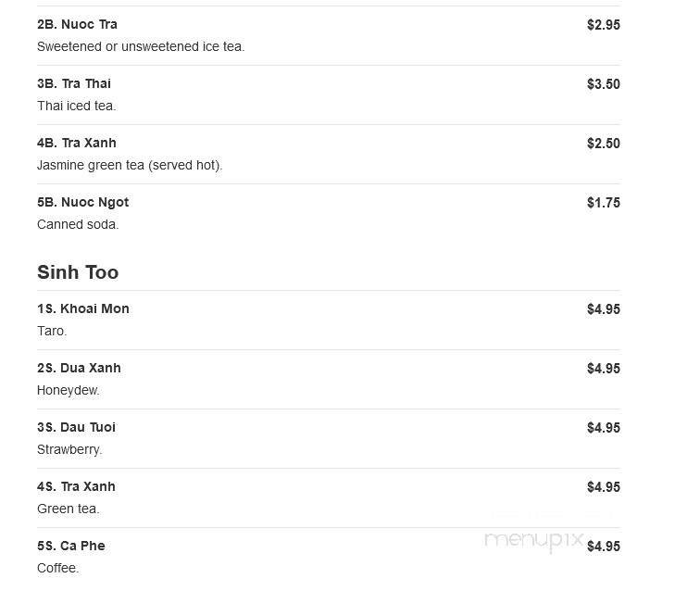
Task: Click the "Strawberry" description text
Action: (x=69, y=449)
